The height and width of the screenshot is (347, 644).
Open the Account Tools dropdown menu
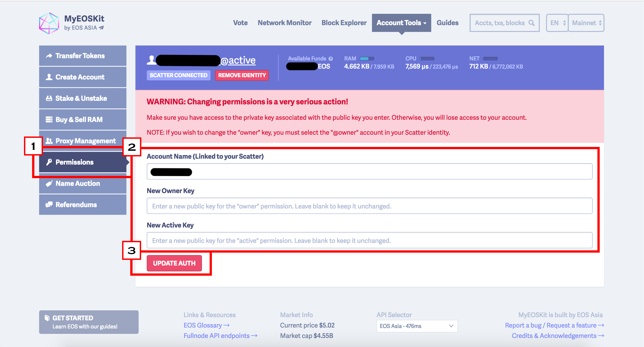(401, 23)
